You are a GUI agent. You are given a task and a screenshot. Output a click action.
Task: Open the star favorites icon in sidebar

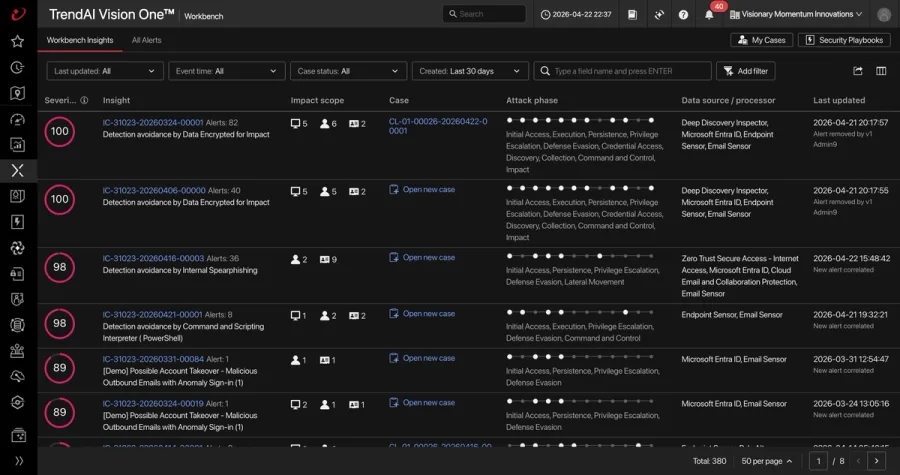coord(18,41)
